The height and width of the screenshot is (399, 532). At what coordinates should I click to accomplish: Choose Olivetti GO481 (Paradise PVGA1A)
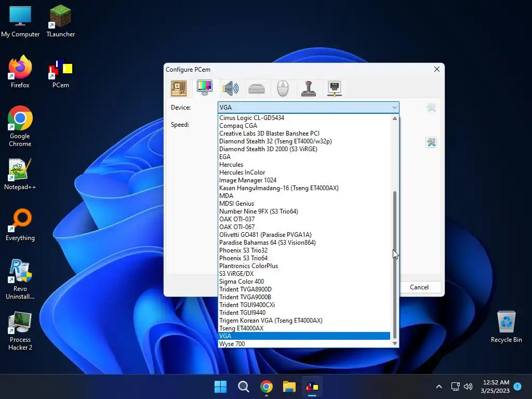pyautogui.click(x=304, y=235)
